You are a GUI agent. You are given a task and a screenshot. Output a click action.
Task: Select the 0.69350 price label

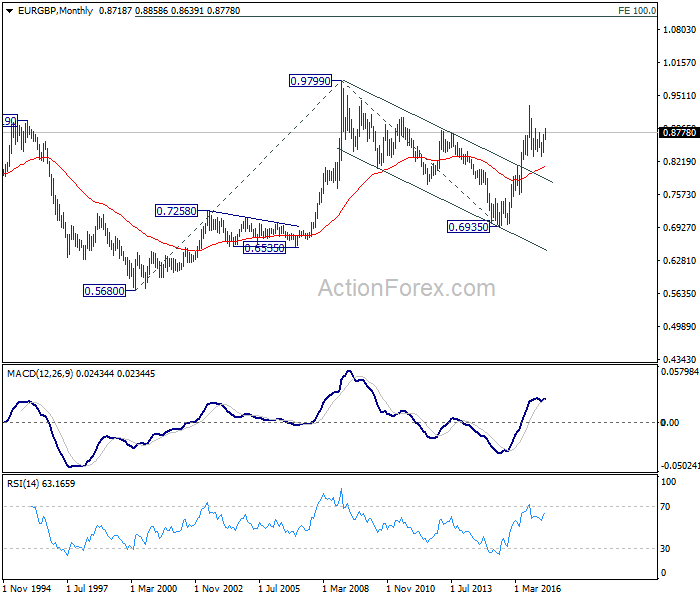(468, 227)
